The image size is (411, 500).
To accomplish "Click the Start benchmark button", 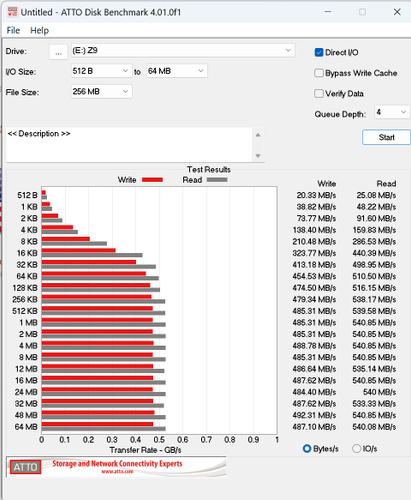I will pyautogui.click(x=386, y=137).
